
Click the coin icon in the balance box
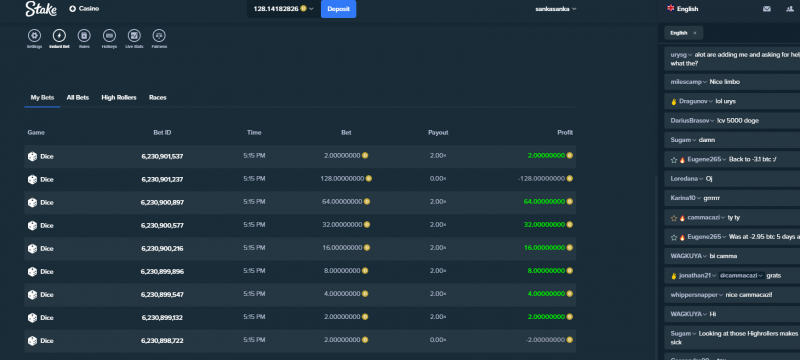point(304,9)
